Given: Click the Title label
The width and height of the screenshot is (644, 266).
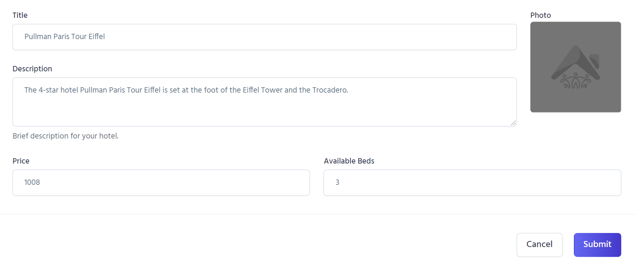Looking at the screenshot, I should (20, 15).
